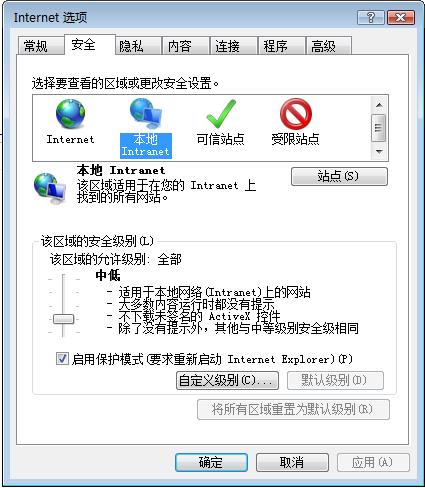Click the zone list scrollbar thumb
Viewport: 425px width, 488px height.
coord(379,128)
